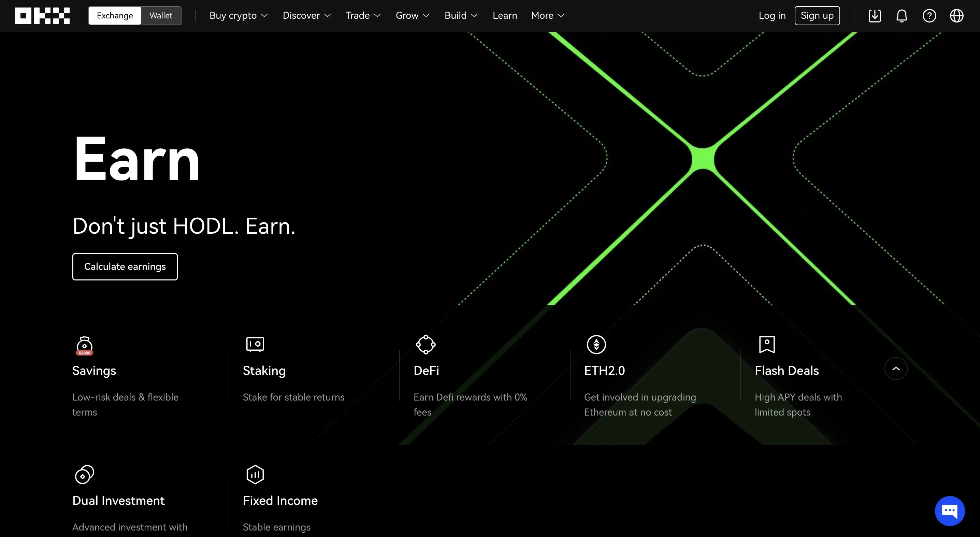Click the Sign up button
This screenshot has height=537, width=980.
[817, 16]
